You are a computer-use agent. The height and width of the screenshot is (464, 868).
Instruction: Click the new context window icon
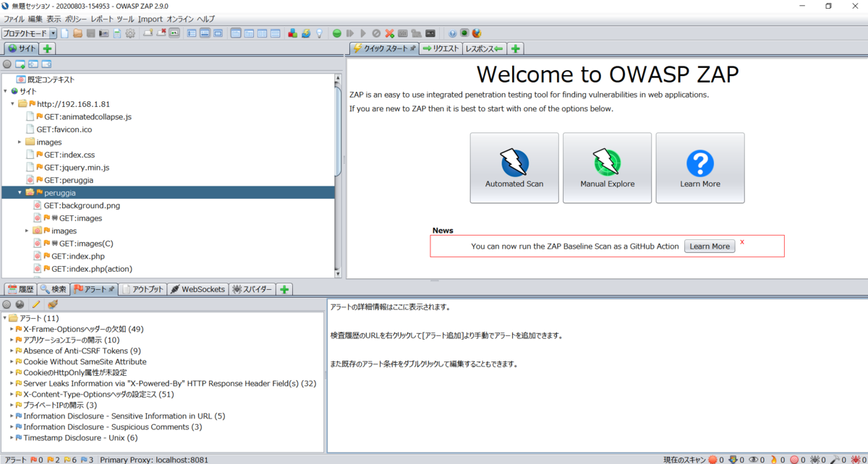pos(20,64)
